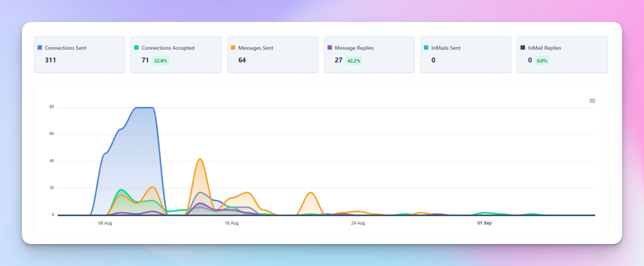Click the 42.2% reply rate badge
This screenshot has height=266, width=644.
(x=353, y=61)
